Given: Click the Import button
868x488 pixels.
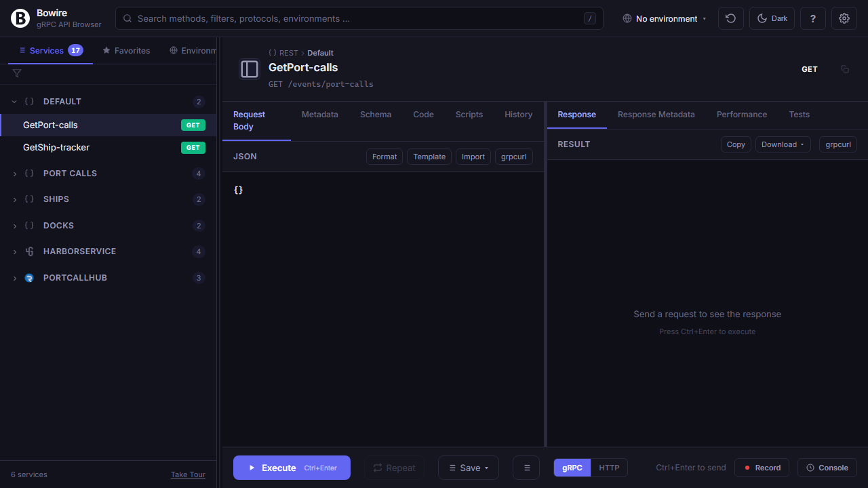Looking at the screenshot, I should pyautogui.click(x=473, y=157).
